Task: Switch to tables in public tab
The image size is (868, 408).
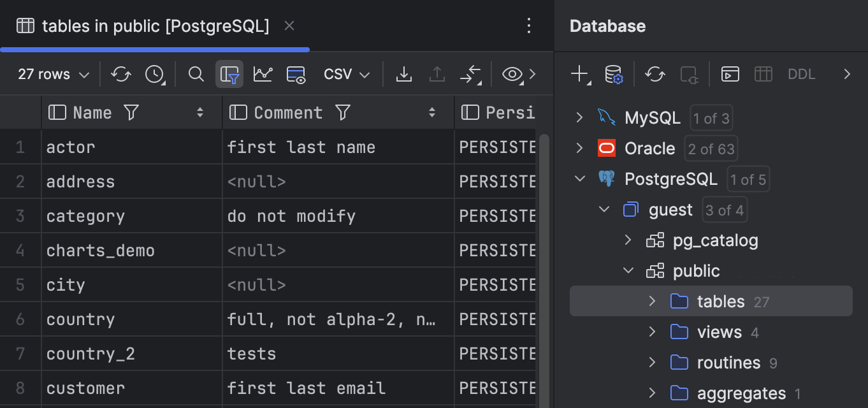Action: point(153,25)
